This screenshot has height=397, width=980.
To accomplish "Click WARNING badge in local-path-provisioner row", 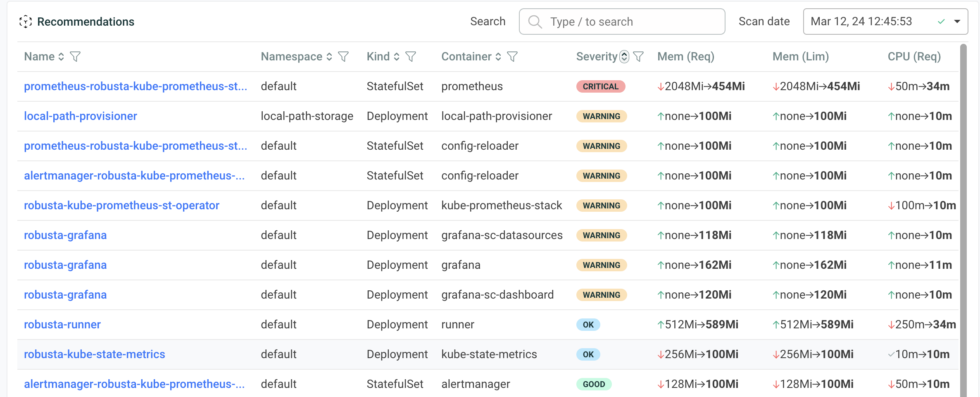I will 602,116.
